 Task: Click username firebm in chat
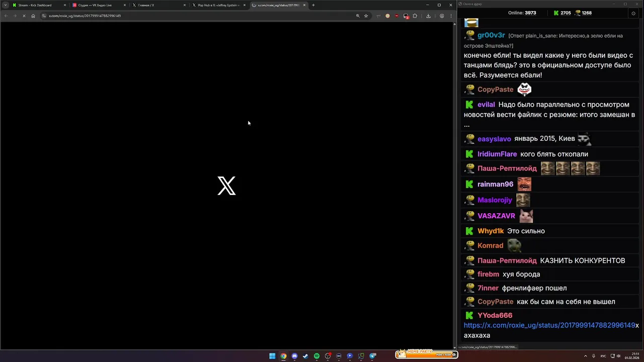tap(488, 274)
